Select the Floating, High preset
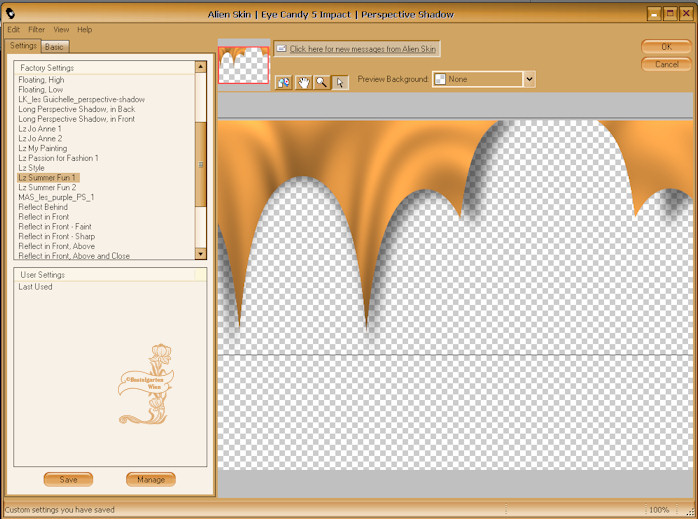The image size is (698, 519). click(41, 80)
